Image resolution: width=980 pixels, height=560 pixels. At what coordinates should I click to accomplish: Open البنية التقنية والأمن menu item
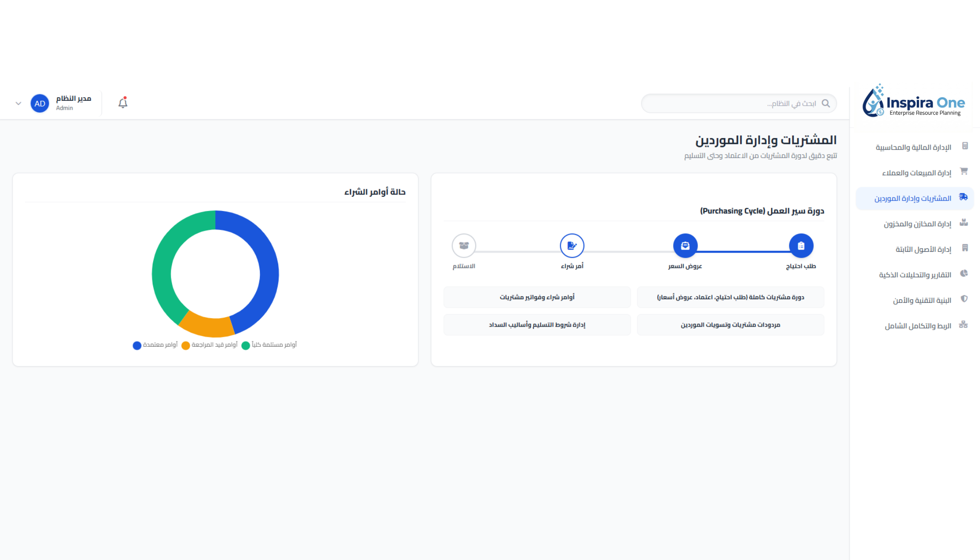point(915,300)
